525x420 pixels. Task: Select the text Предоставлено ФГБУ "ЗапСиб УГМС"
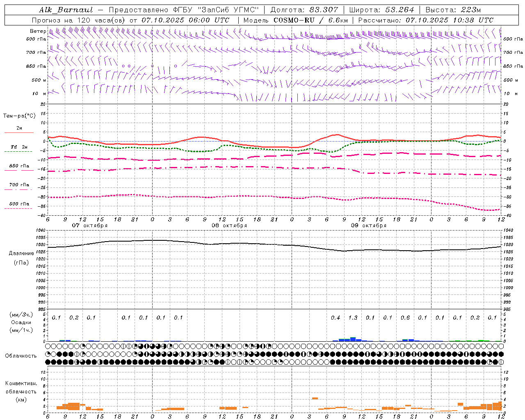(x=184, y=10)
